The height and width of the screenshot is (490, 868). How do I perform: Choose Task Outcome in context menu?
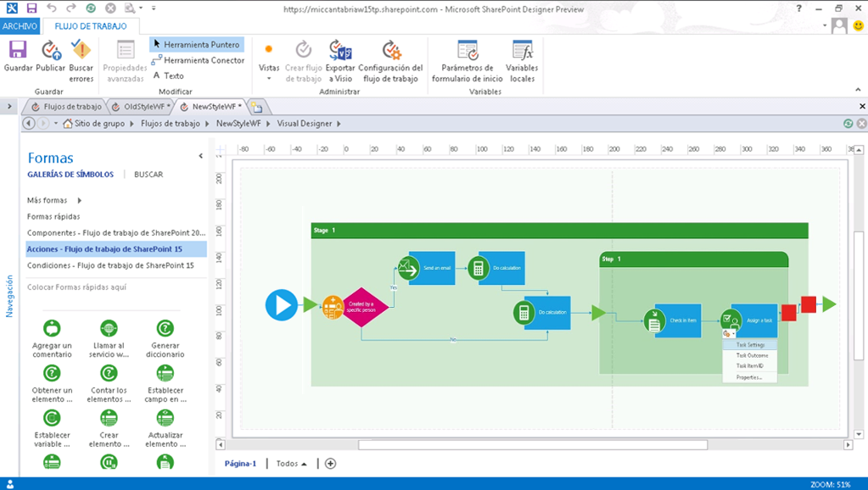point(750,355)
